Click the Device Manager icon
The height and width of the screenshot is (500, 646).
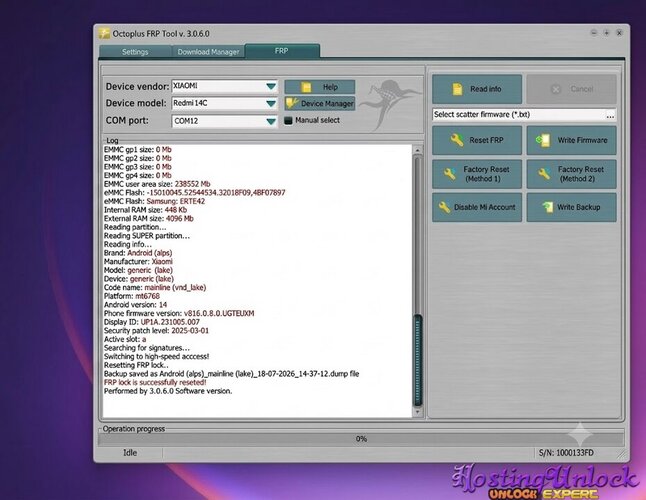click(292, 103)
